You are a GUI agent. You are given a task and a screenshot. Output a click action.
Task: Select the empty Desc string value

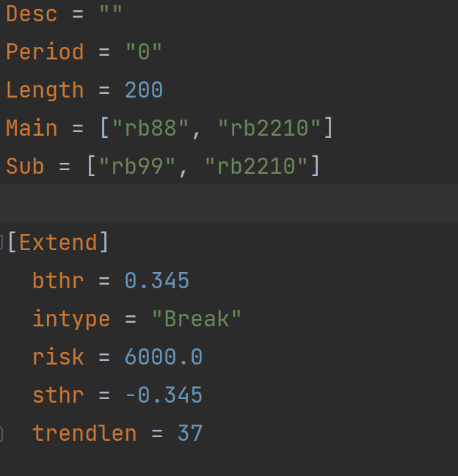coord(111,12)
